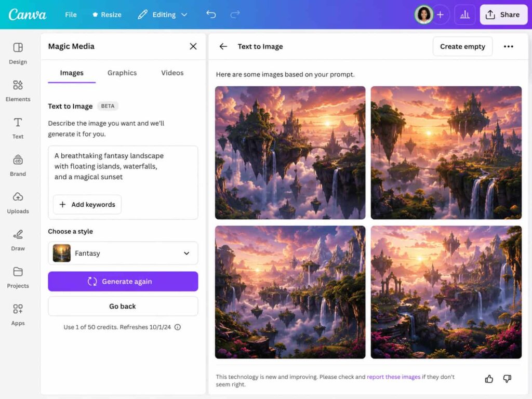532x399 pixels.
Task: Switch to the Videos tab
Action: click(x=172, y=73)
